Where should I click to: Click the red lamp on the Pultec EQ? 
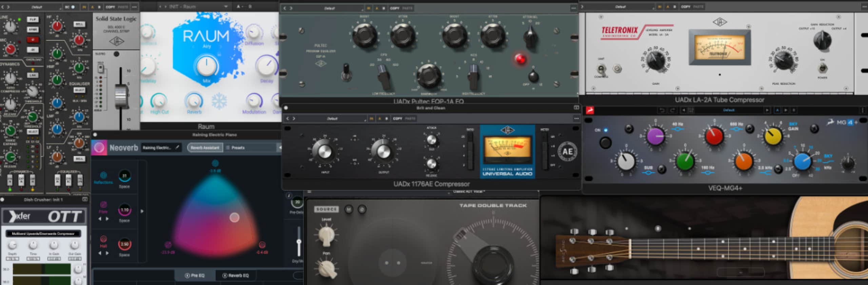(520, 59)
